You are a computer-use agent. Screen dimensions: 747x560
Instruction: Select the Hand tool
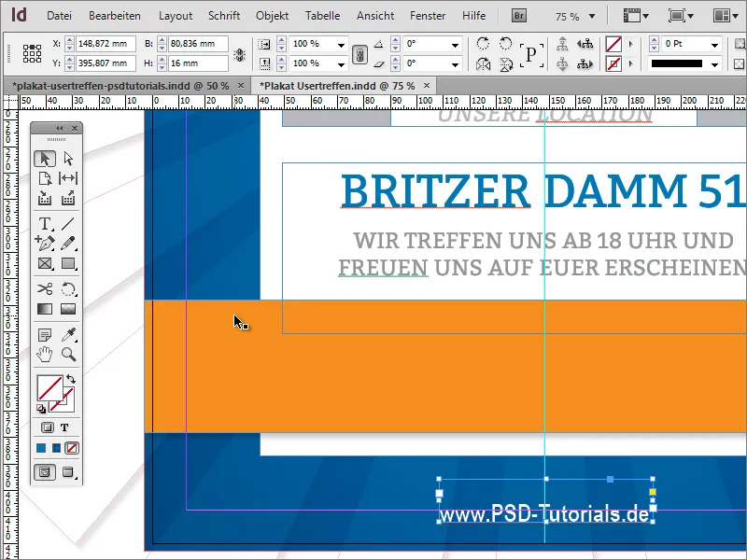click(45, 355)
